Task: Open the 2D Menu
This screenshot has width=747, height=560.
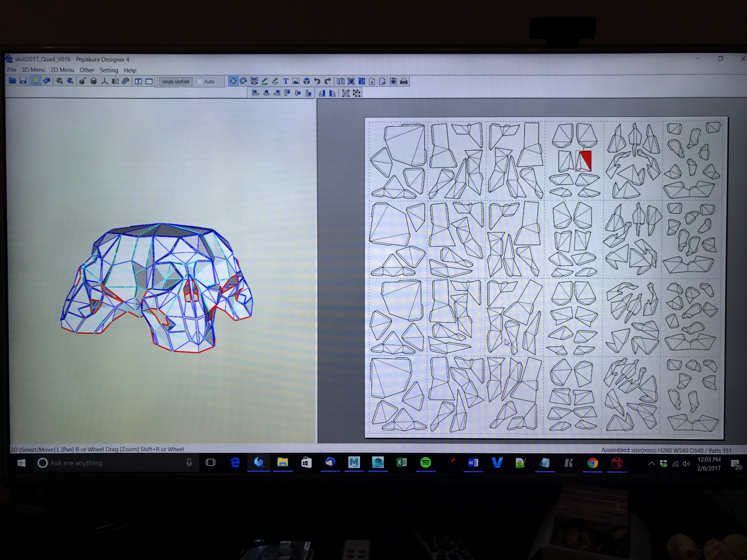Action: point(62,70)
